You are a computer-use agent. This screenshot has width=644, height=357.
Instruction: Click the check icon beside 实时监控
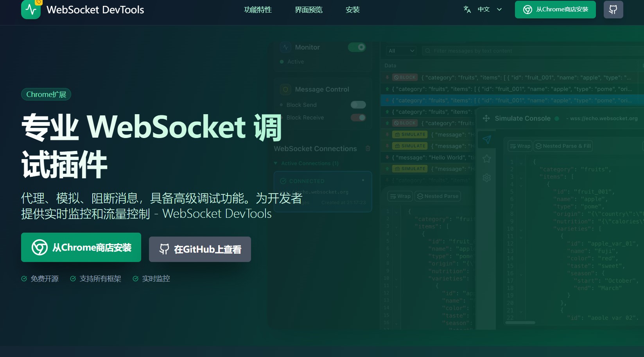click(135, 279)
